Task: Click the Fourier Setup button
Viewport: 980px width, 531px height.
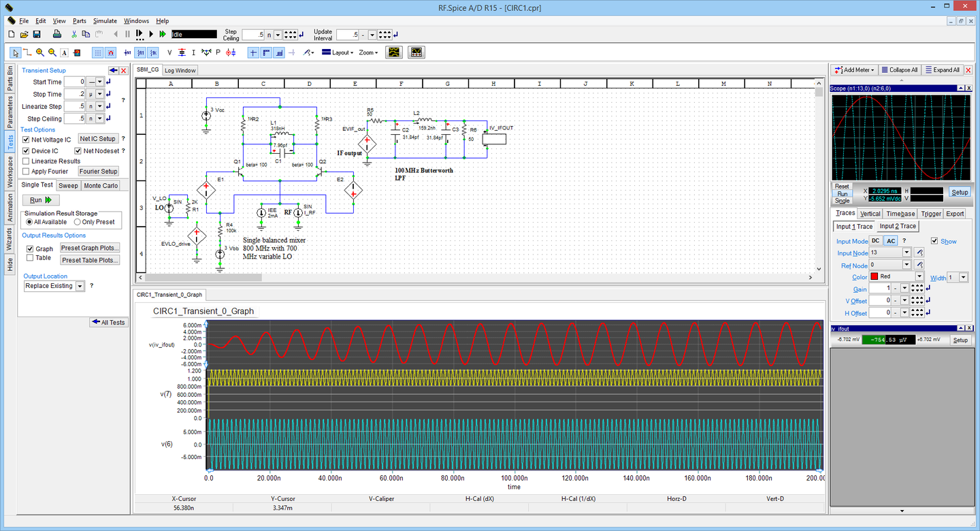Action: (98, 171)
